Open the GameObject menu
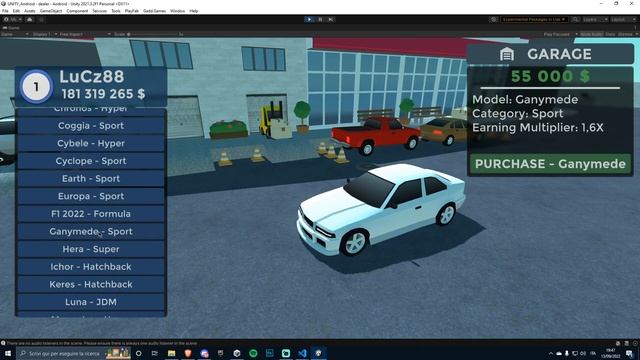640x360 pixels. click(51, 11)
